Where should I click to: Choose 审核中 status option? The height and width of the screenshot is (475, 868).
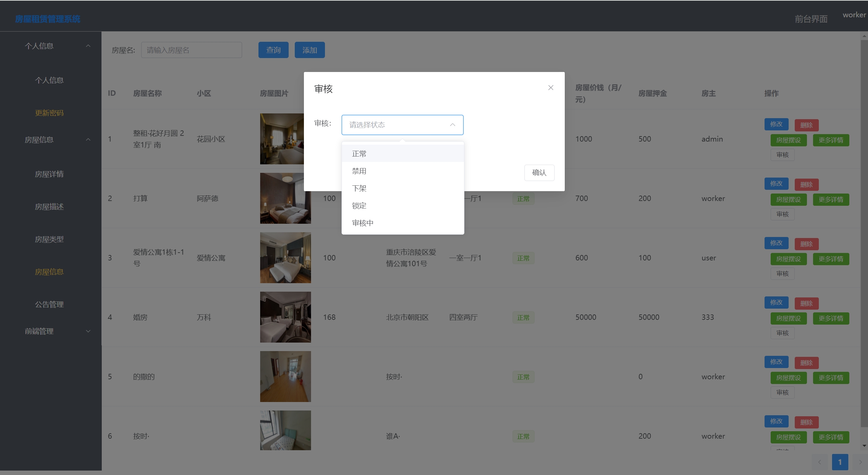pyautogui.click(x=363, y=223)
